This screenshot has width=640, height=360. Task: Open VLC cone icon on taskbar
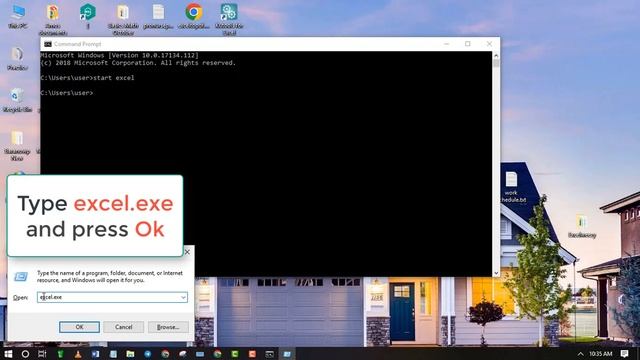pyautogui.click(x=78, y=354)
